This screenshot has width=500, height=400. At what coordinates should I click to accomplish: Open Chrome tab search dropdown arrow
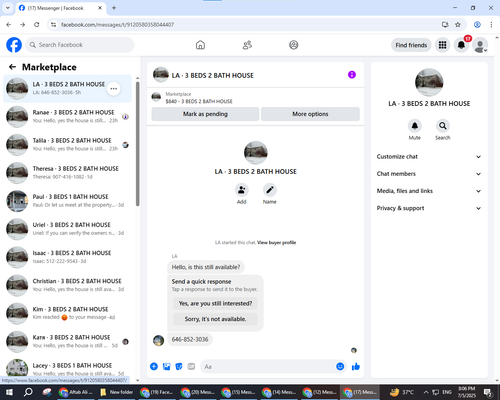(8, 8)
